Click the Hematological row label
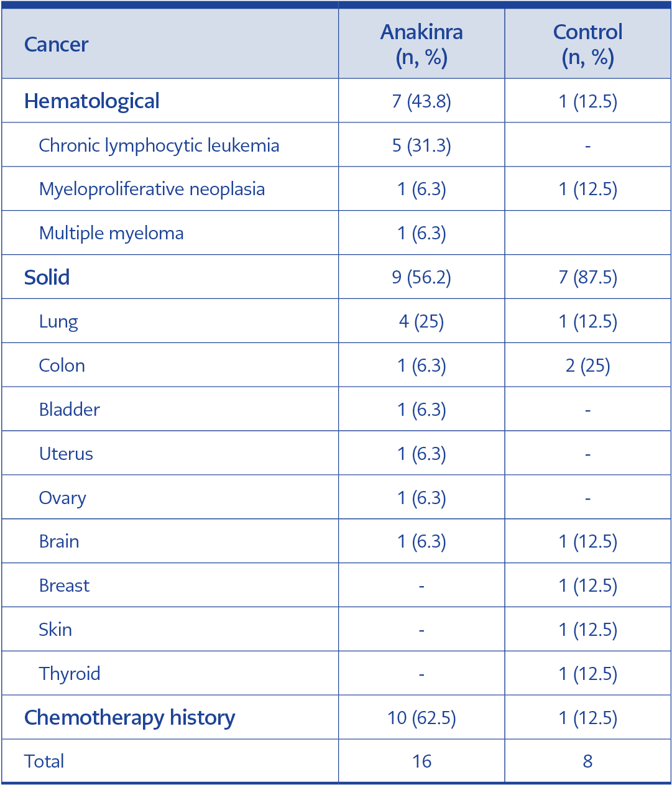The width and height of the screenshot is (672, 785). pos(92,101)
